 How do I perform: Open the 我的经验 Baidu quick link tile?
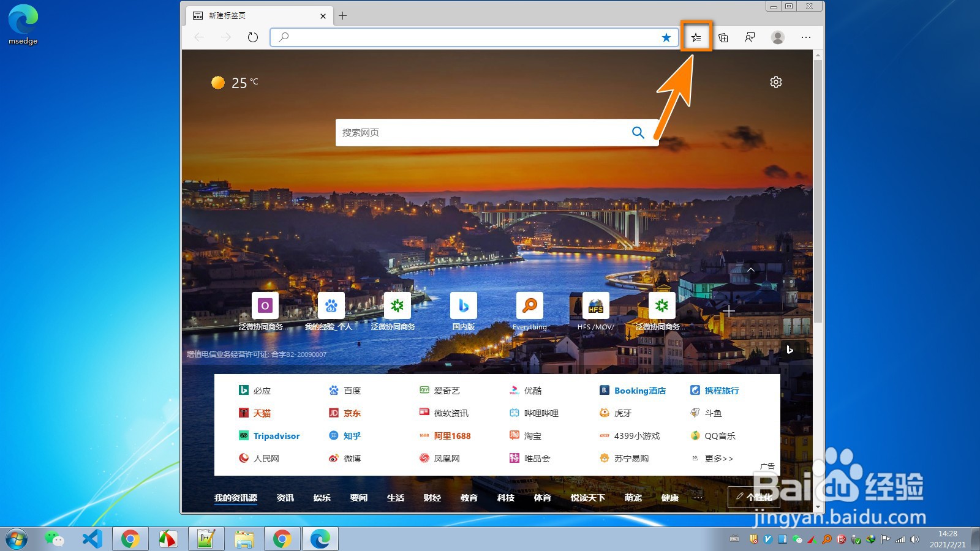tap(331, 311)
